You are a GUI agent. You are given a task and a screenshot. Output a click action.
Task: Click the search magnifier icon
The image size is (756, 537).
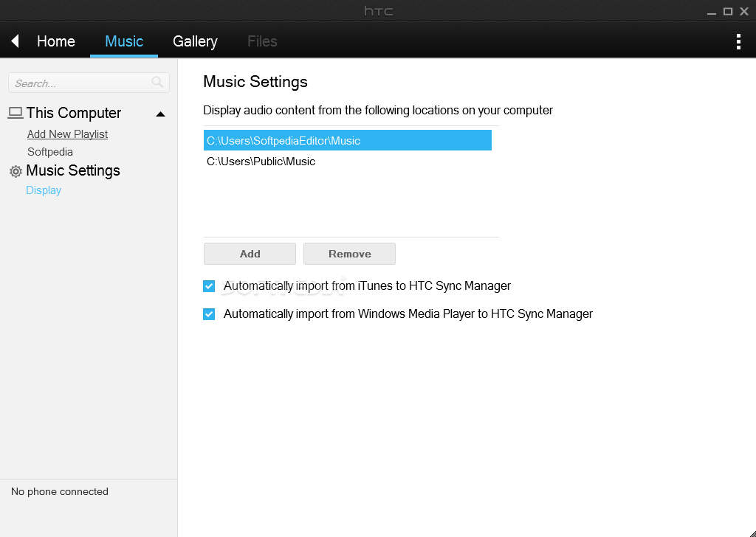click(x=157, y=83)
